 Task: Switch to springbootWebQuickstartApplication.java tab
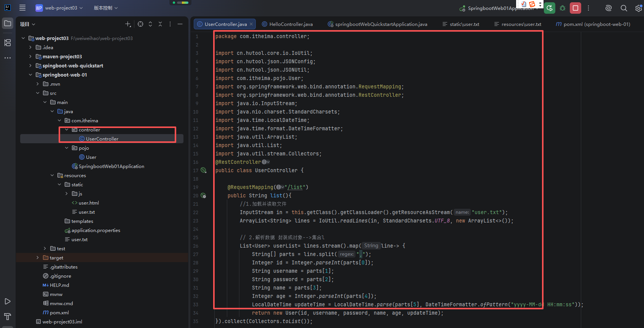(x=378, y=24)
